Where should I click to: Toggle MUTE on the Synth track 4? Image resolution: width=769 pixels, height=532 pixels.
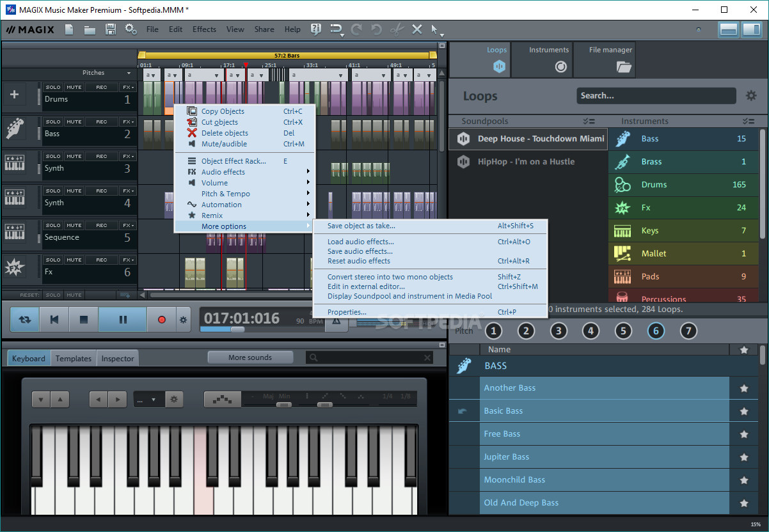pyautogui.click(x=74, y=191)
